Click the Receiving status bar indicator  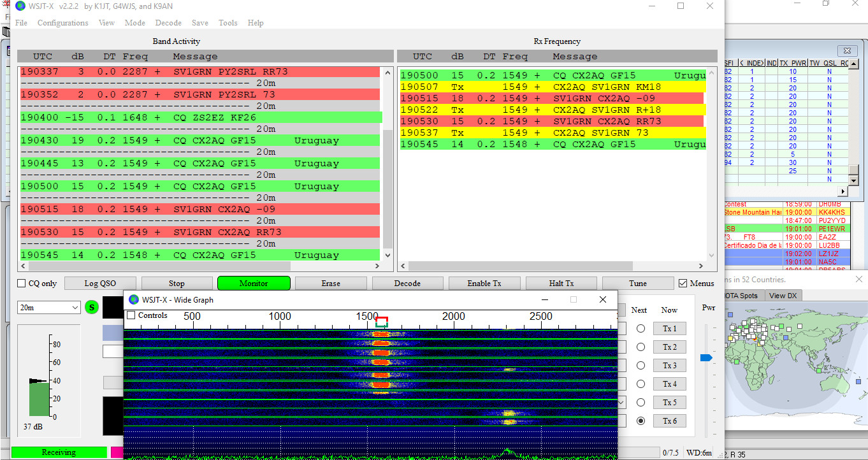click(x=59, y=452)
